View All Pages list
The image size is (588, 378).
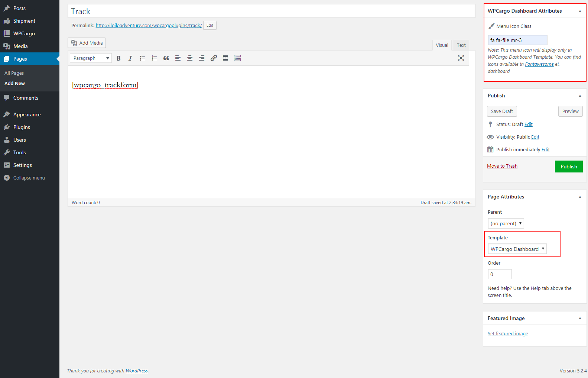(x=14, y=73)
